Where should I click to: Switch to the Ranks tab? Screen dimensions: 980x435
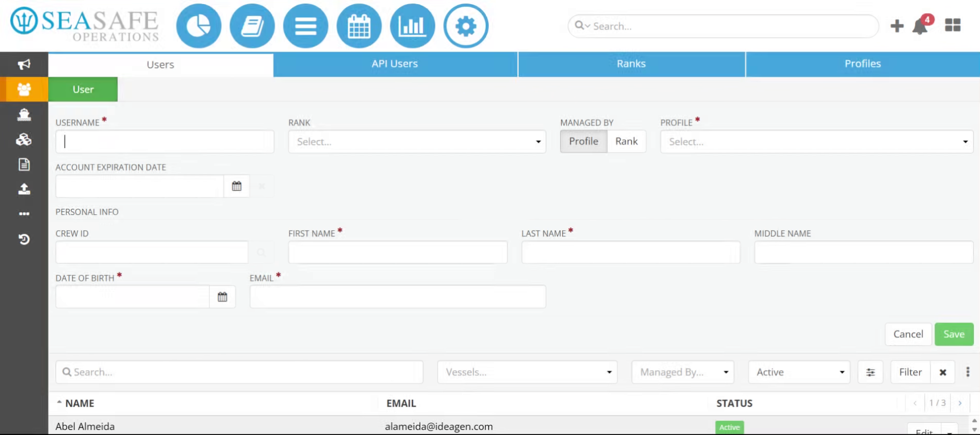[x=631, y=64]
